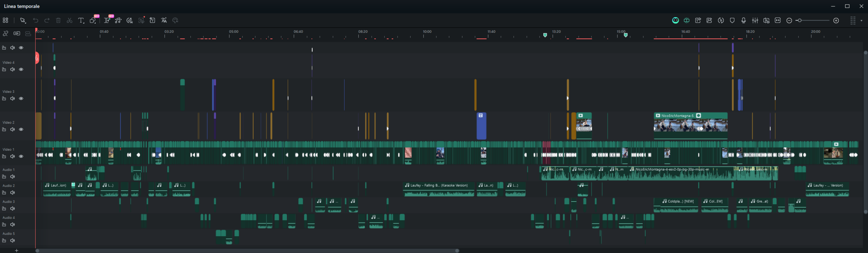Click the music notes audio tool
The height and width of the screenshot is (253, 868).
[118, 21]
